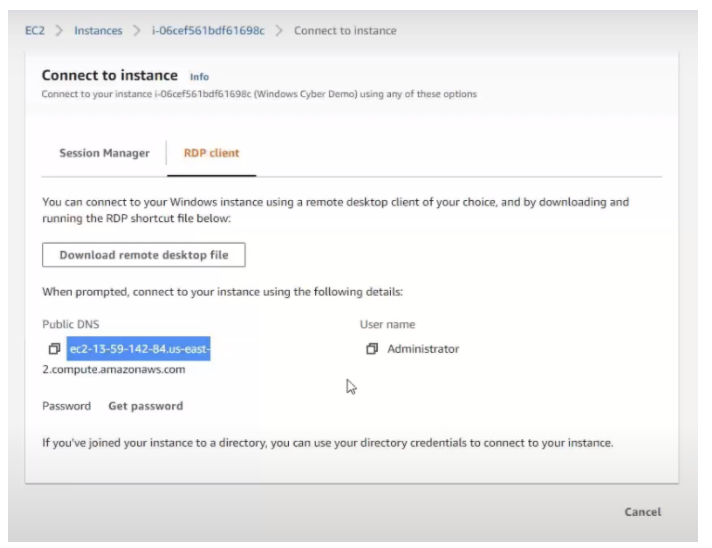Viewport: 712px width, 548px height.
Task: Click the breadcrumb chevron after EC2
Action: 59,30
